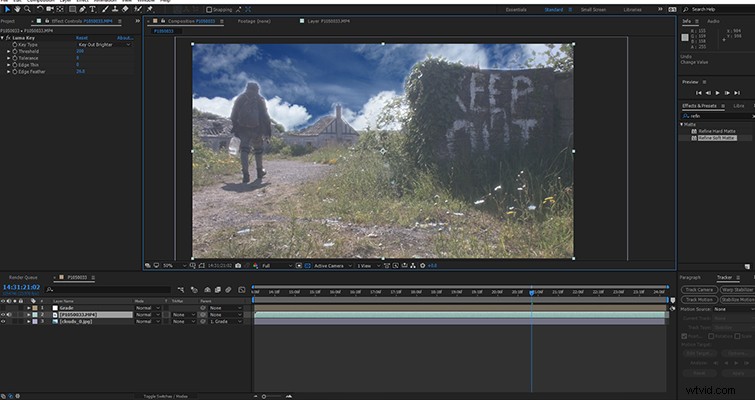Click the Track Camera button

click(699, 290)
